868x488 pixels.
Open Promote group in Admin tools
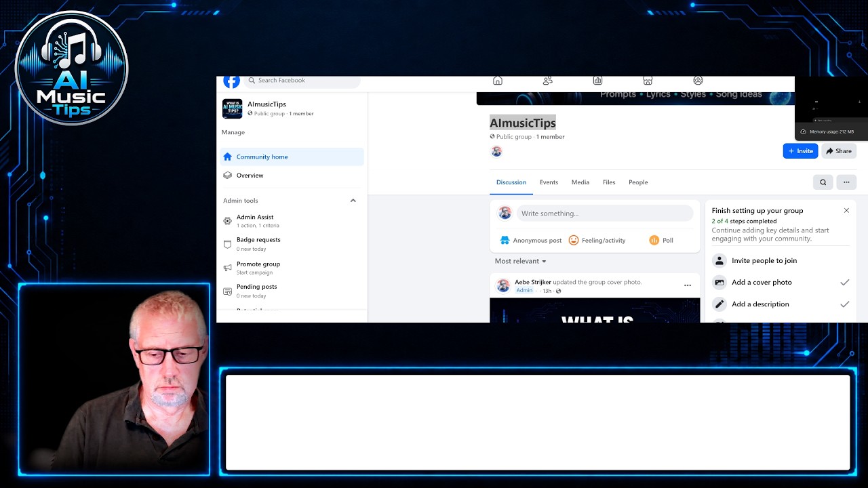pos(292,268)
